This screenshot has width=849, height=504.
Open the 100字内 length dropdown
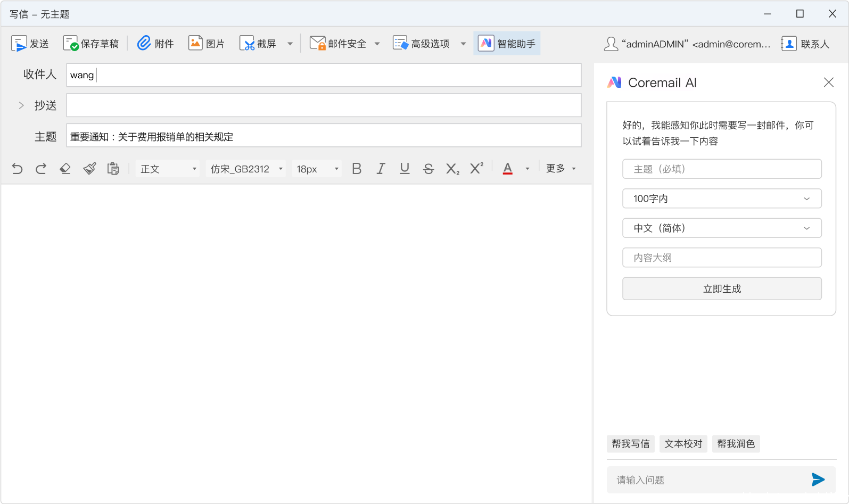[721, 199]
